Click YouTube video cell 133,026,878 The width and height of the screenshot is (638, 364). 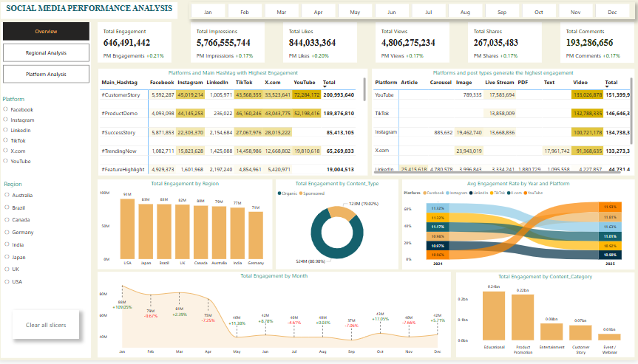click(588, 95)
